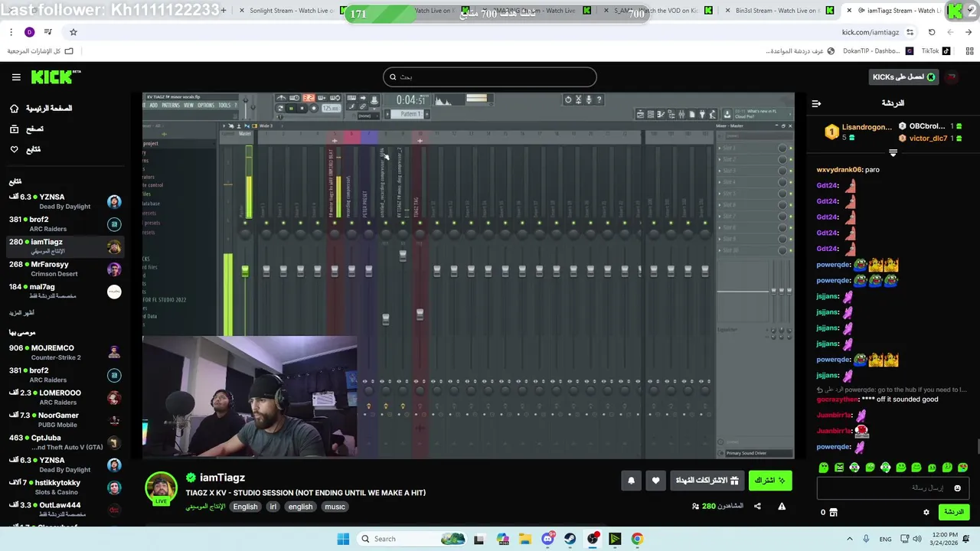Reload the page in Chrome
980x551 pixels.
click(932, 32)
